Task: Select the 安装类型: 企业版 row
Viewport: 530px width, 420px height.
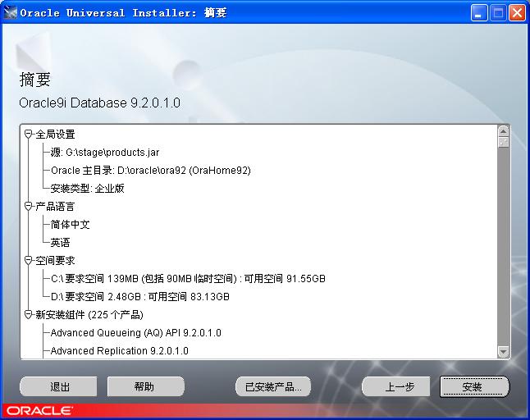Action: 87,188
